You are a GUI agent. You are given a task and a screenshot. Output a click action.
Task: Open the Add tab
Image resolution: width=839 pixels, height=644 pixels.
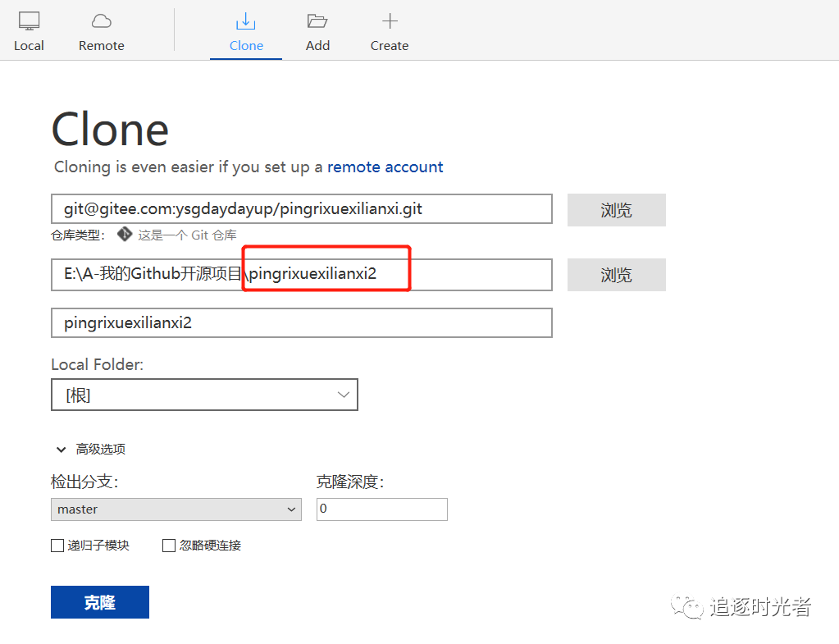coord(317,32)
